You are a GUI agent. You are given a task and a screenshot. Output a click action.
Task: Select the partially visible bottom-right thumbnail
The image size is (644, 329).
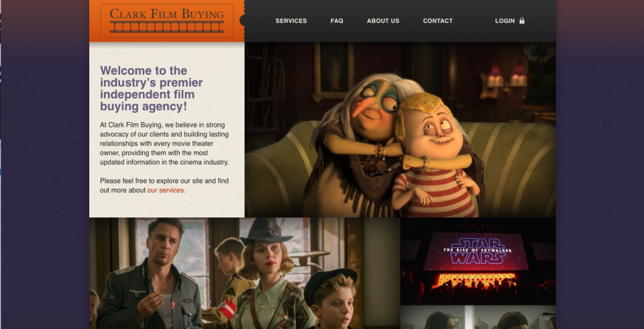click(x=478, y=318)
